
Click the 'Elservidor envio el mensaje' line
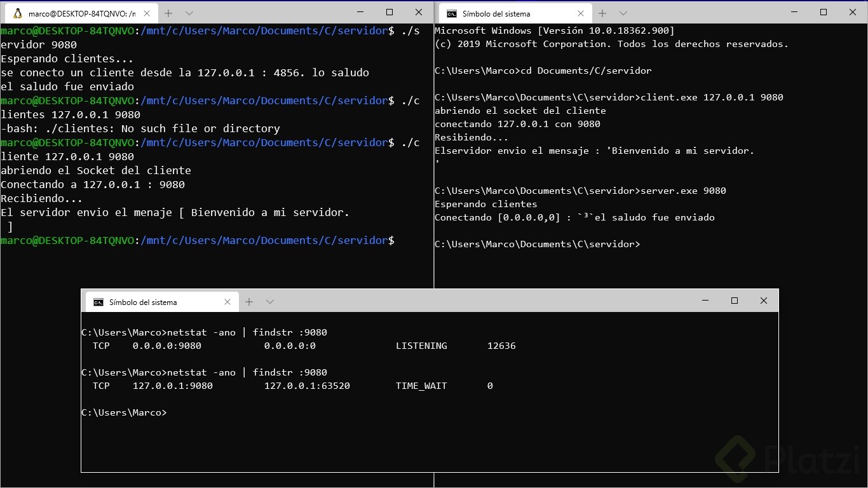click(594, 151)
